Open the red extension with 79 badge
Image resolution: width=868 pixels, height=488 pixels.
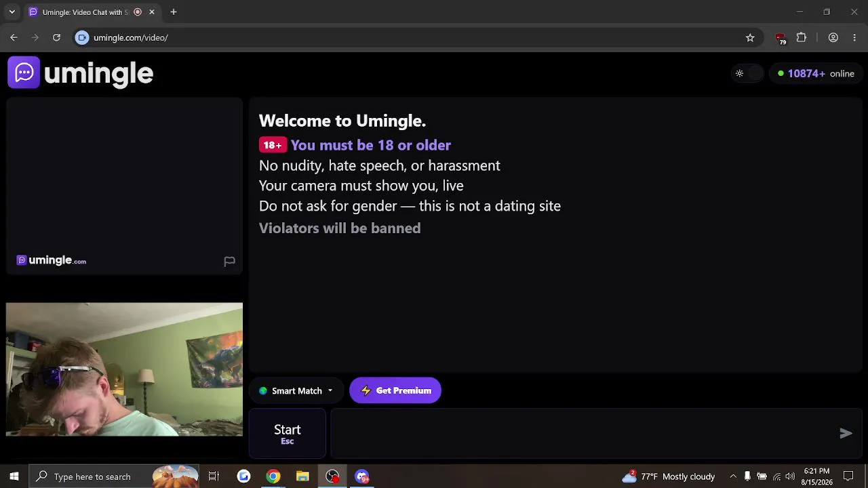coord(781,38)
